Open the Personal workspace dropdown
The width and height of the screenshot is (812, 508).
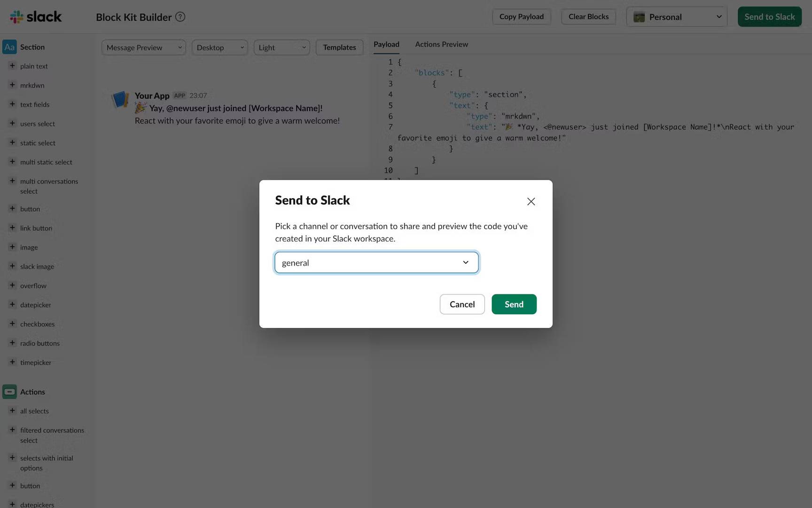click(677, 17)
